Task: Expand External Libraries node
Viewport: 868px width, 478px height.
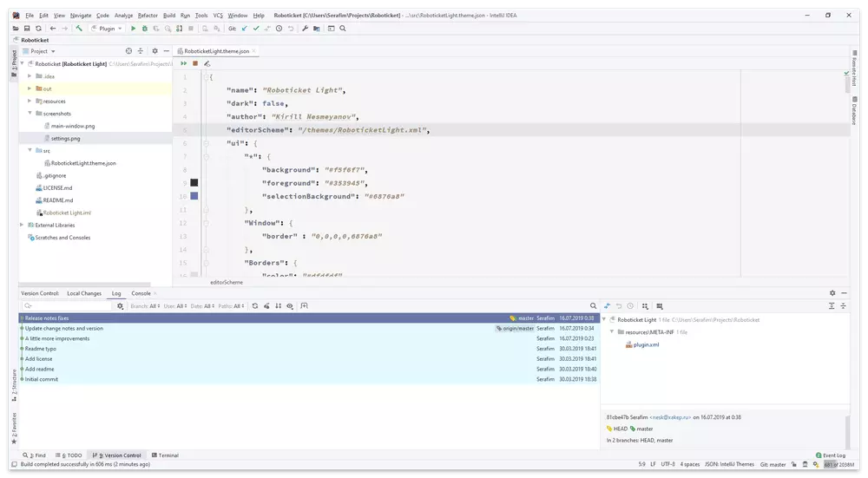Action: point(22,225)
